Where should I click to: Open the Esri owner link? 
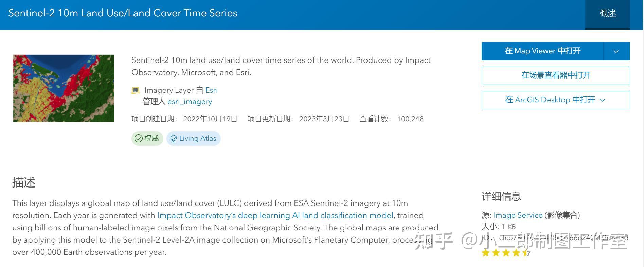tap(211, 90)
